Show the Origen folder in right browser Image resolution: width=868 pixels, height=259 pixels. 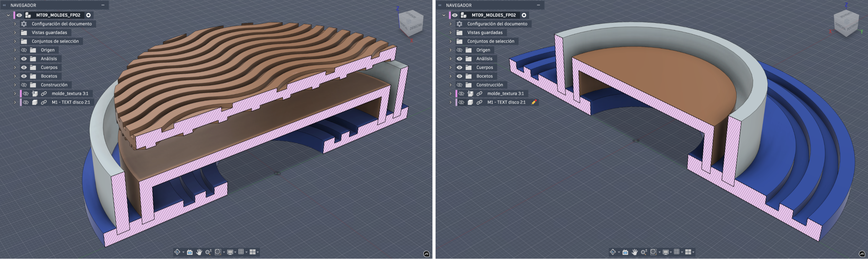pyautogui.click(x=459, y=50)
